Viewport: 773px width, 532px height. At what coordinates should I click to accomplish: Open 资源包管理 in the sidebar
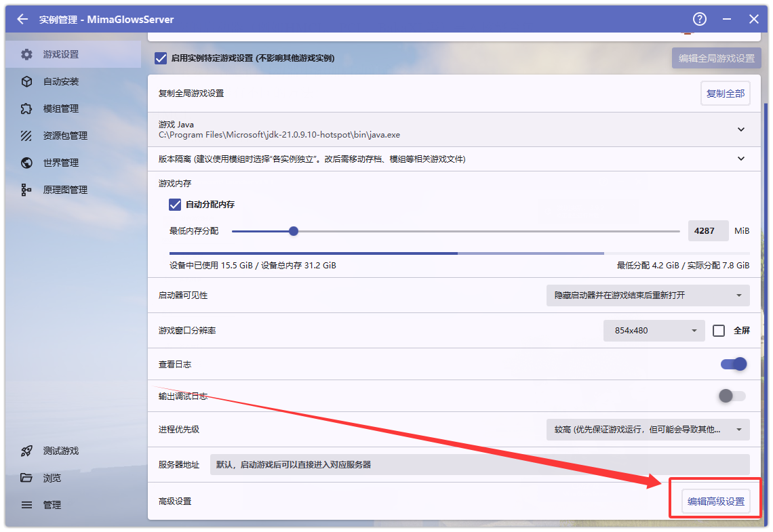click(65, 136)
